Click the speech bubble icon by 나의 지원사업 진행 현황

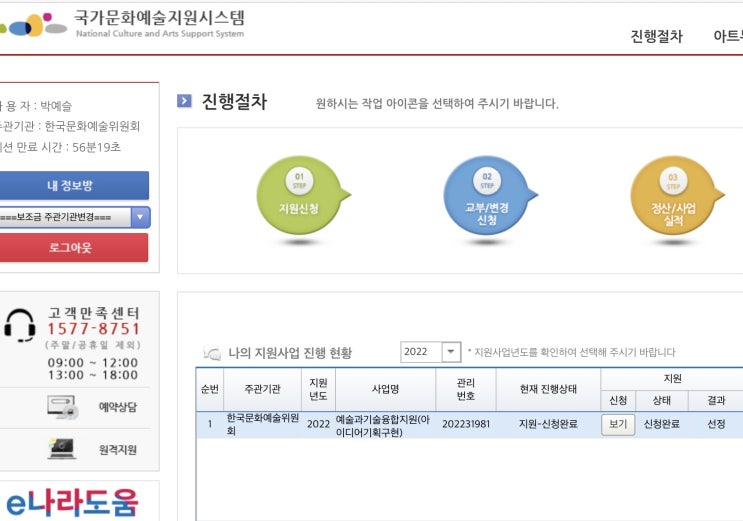212,353
